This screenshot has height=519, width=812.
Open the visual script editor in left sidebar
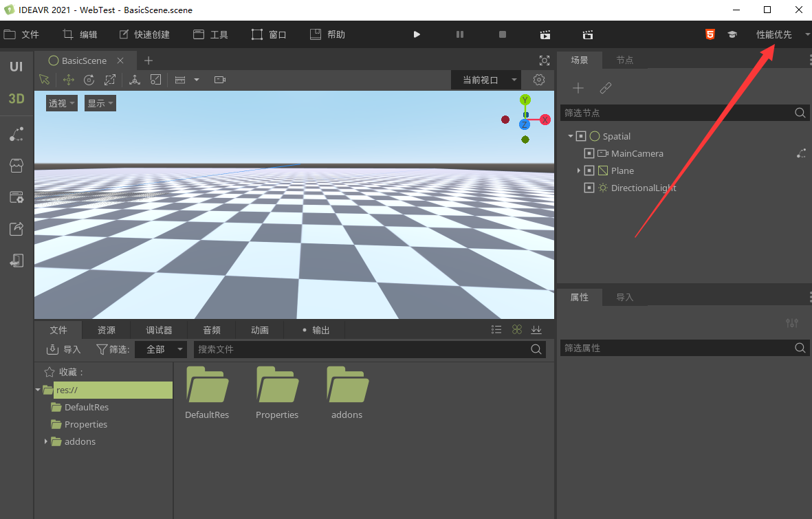coord(17,134)
